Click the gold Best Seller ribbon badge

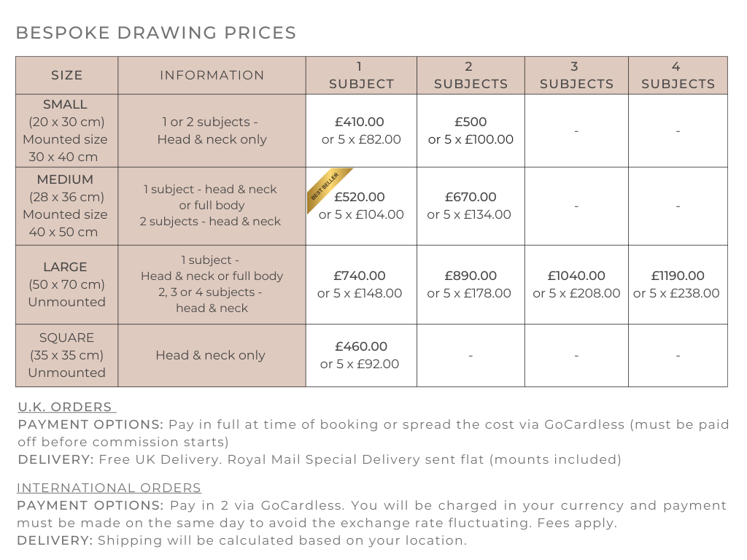[x=326, y=188]
